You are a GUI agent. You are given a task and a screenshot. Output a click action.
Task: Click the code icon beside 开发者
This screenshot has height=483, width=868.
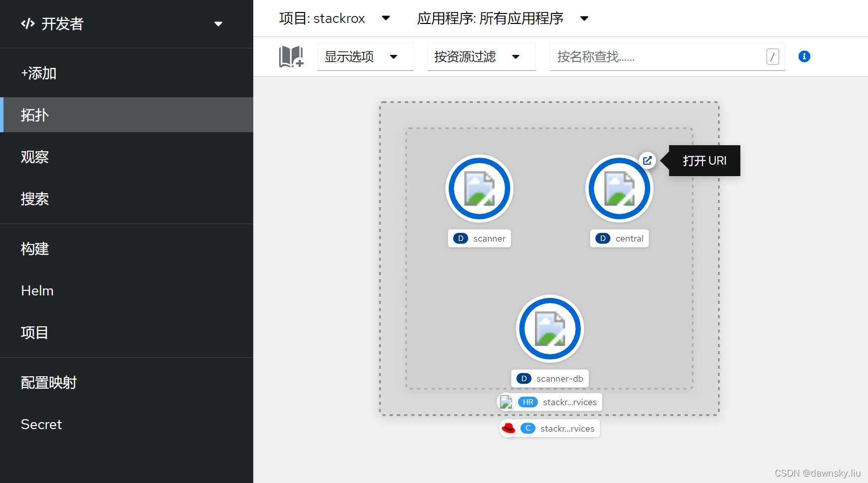click(28, 23)
